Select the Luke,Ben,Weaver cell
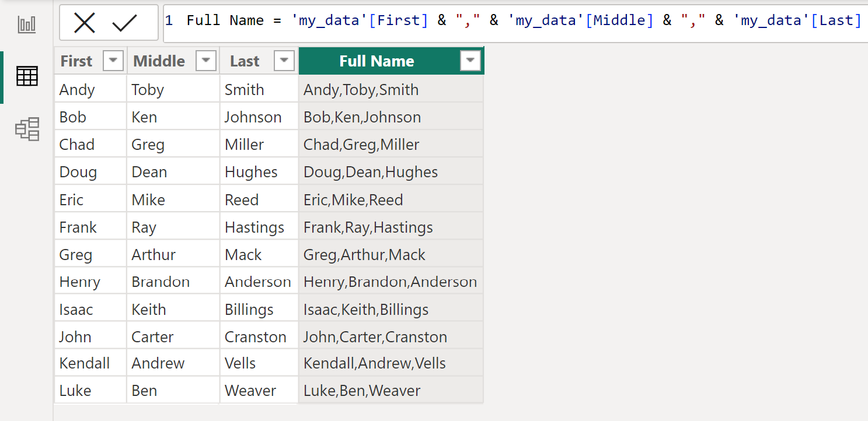 391,390
